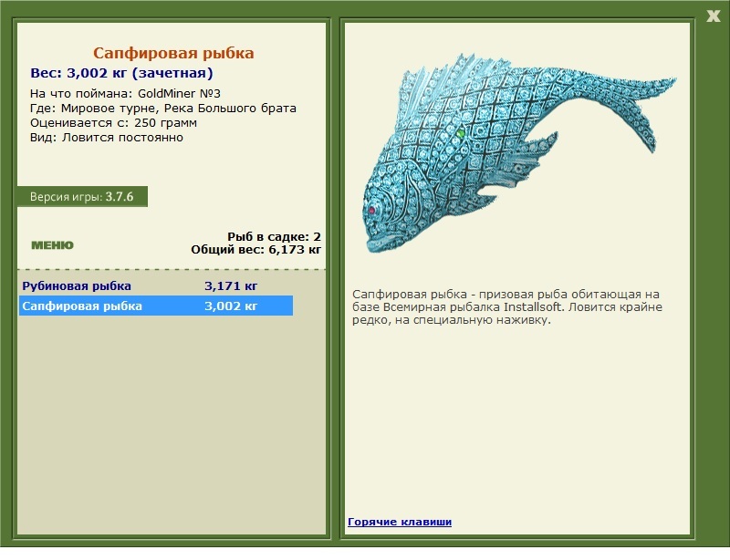Click the Оценивается с: 250 грамм line
The width and height of the screenshot is (730, 560).
pos(113,123)
